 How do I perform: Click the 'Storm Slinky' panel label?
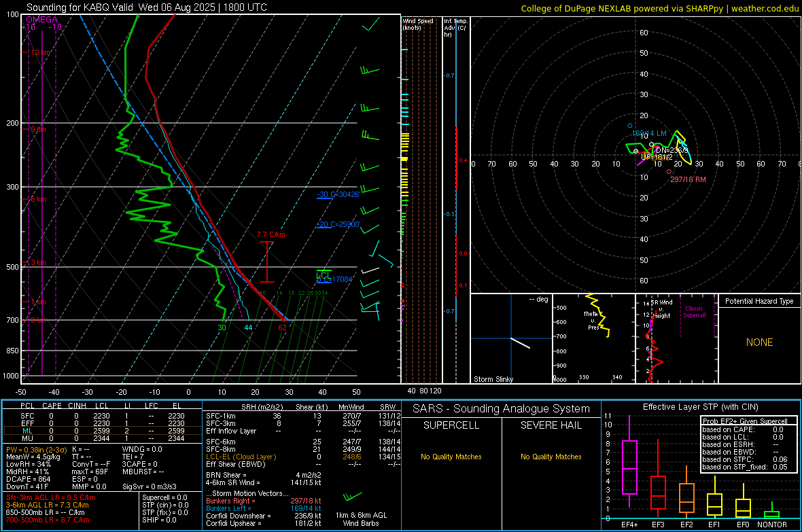493,379
